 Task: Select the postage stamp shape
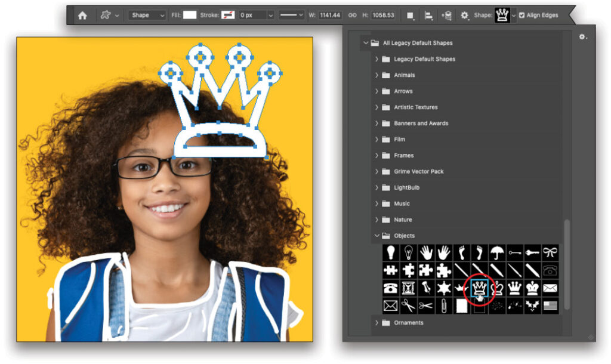[461, 306]
